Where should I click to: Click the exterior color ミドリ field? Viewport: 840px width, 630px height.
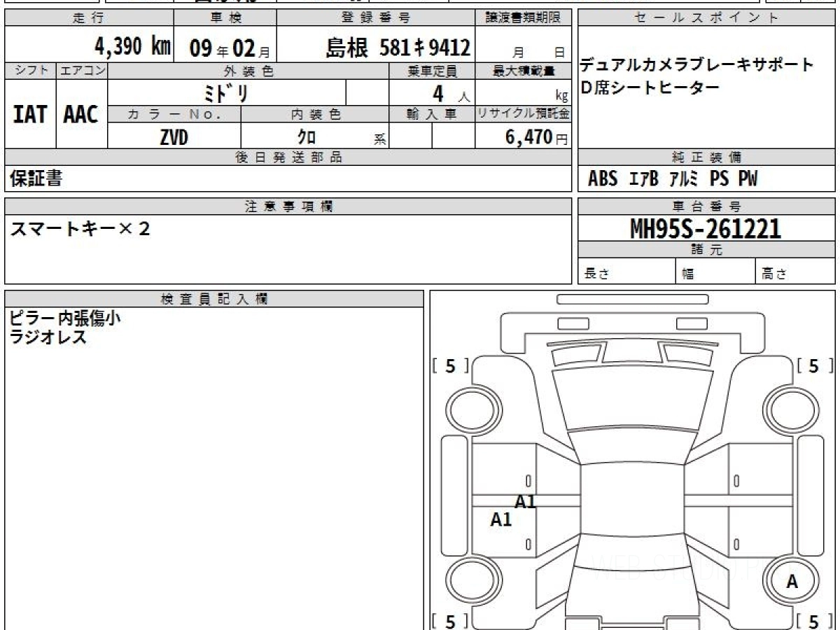227,92
